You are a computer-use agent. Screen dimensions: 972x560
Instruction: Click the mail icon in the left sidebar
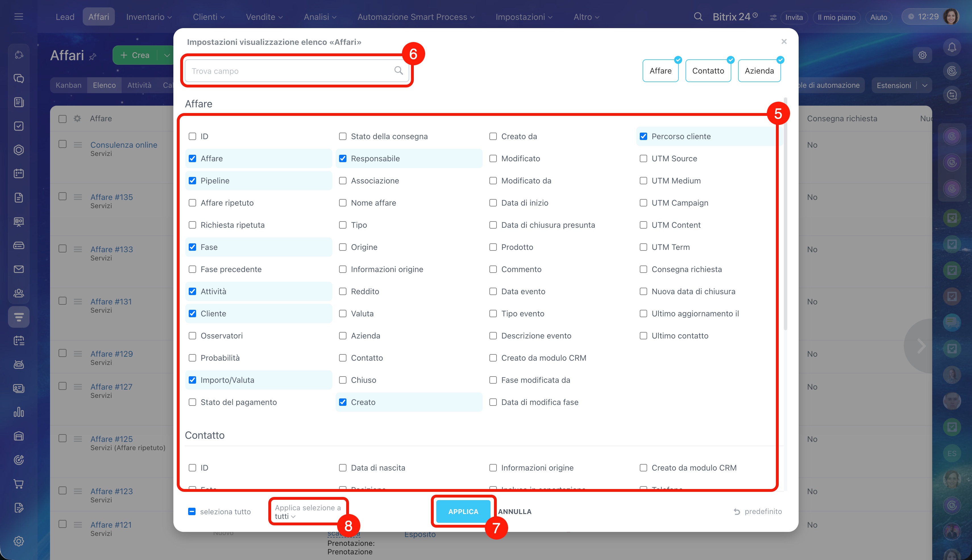(x=18, y=269)
